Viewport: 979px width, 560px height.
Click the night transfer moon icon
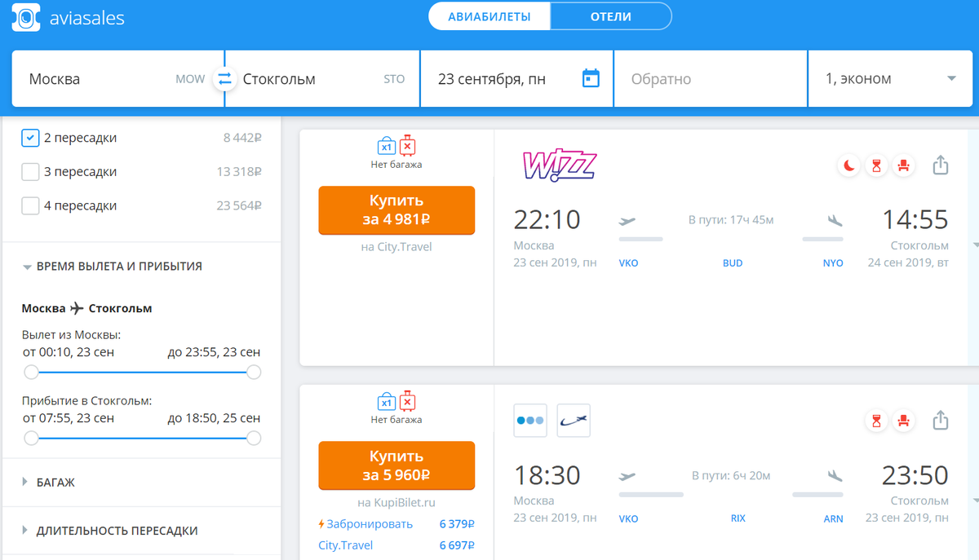[849, 165]
